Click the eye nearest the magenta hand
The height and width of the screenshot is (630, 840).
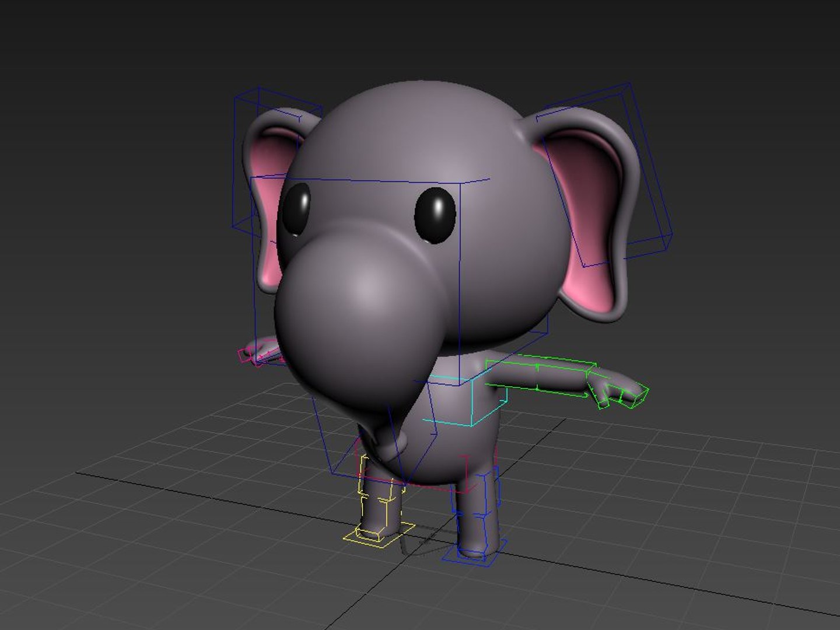297,209
